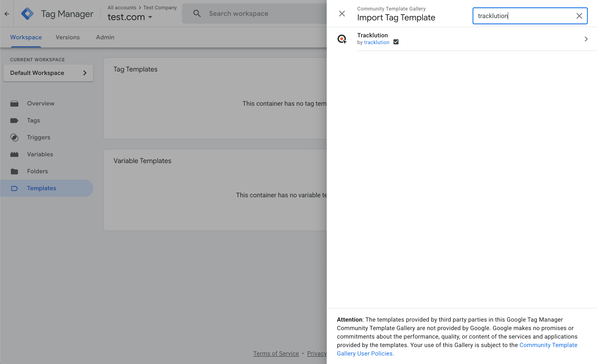This screenshot has height=364, width=597.
Task: Click the search magnifier icon
Action: point(197,14)
